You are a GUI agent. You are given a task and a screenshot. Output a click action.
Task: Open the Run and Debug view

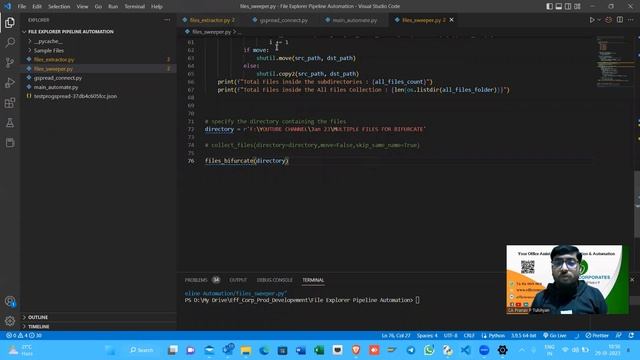click(x=10, y=82)
